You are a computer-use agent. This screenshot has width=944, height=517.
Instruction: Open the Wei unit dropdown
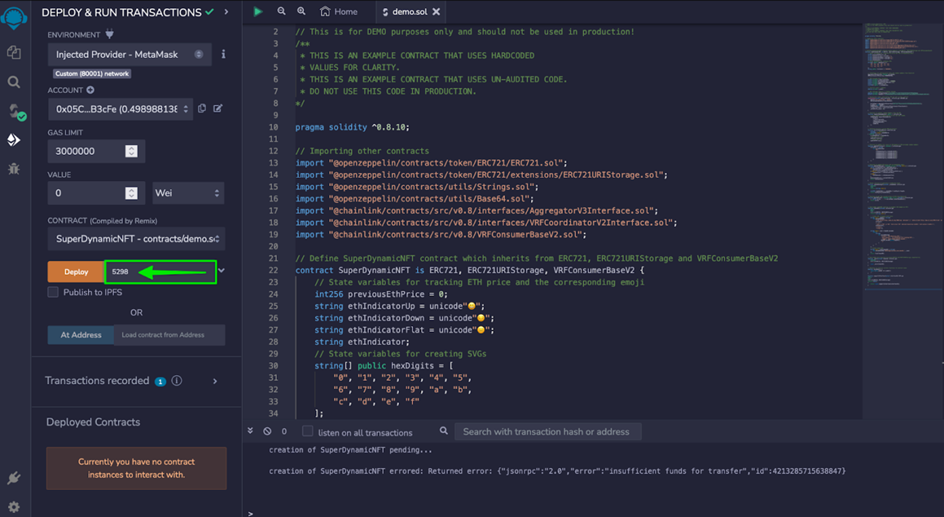(x=188, y=193)
